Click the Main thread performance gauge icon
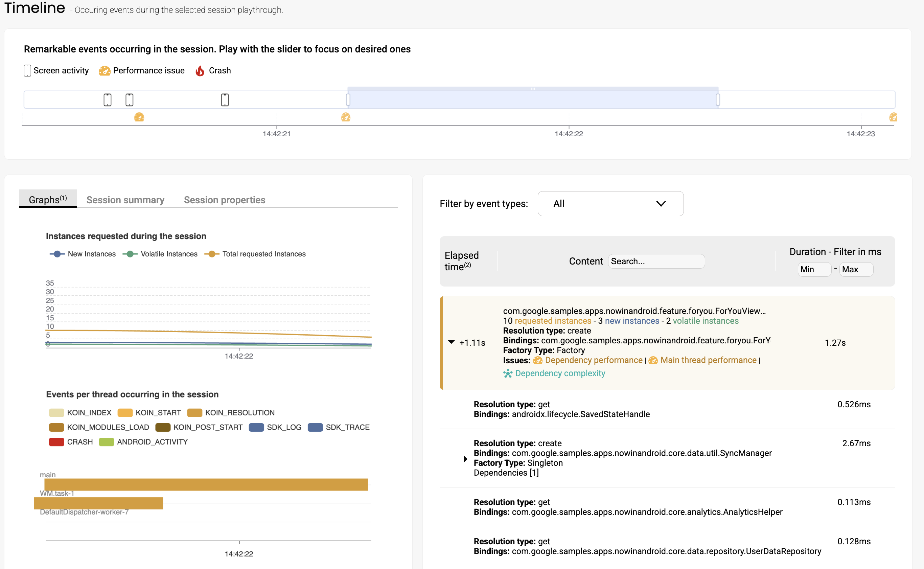This screenshot has height=569, width=924. click(x=653, y=361)
